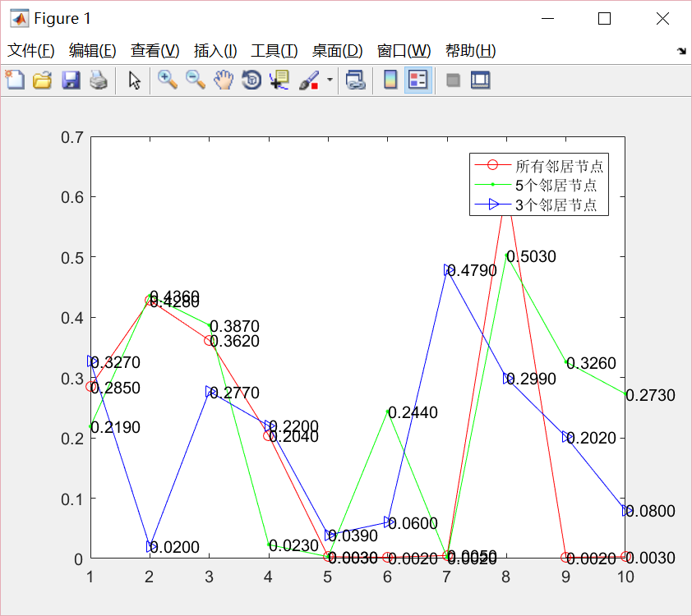692x616 pixels.
Task: Click the data label 0.2990
Action: tap(531, 379)
